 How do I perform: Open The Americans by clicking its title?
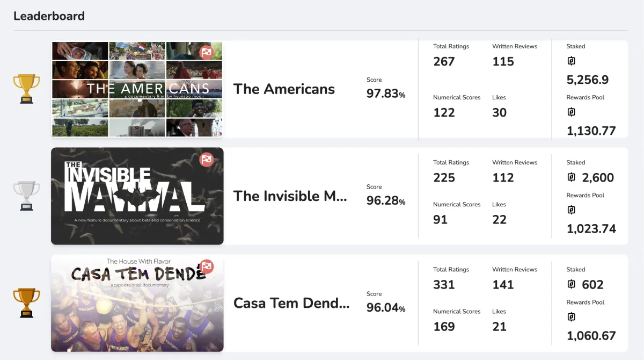coord(283,89)
